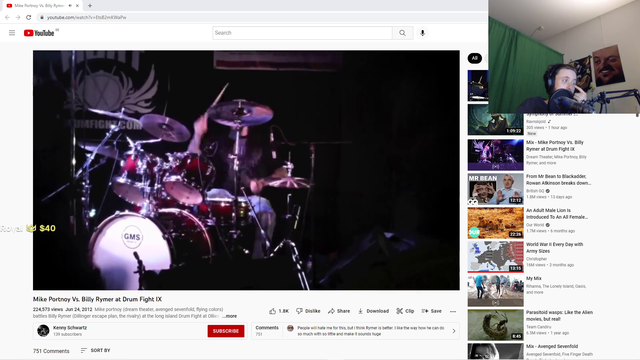Expand the comments teaser chevron
The height and width of the screenshot is (360, 640).
click(x=454, y=331)
